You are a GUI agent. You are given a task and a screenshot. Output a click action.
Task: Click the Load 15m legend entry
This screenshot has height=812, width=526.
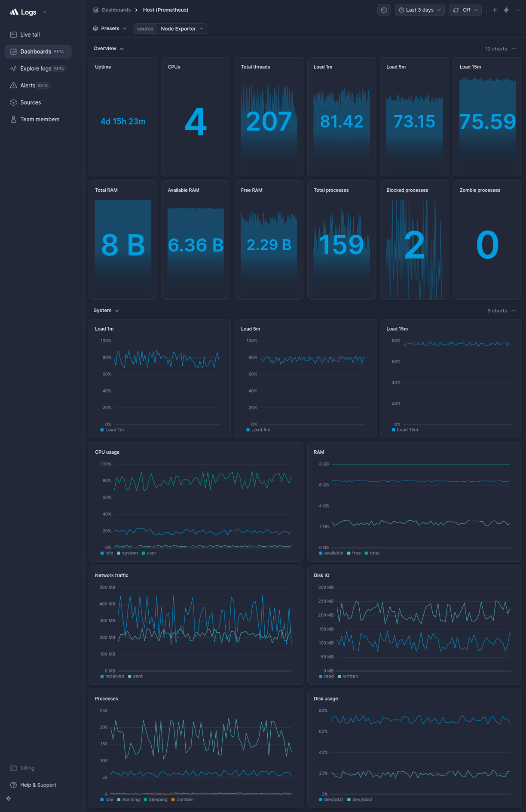[x=405, y=430]
